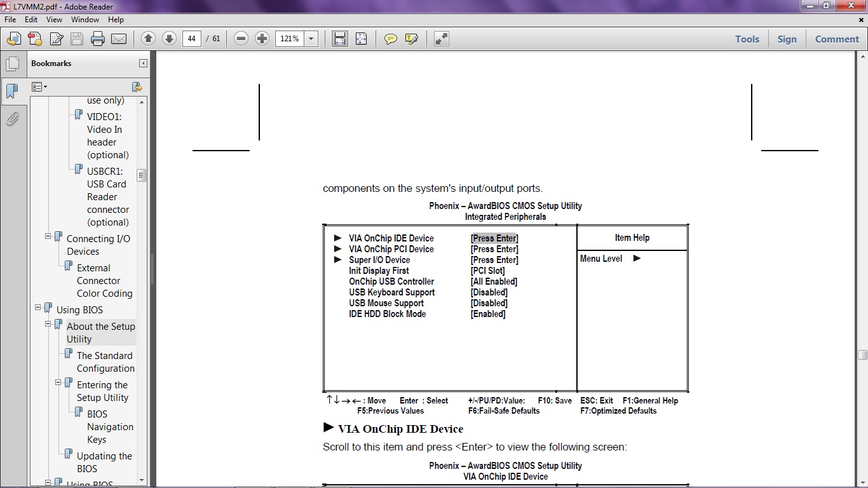Collapse the Using BIOS node
Screen dimensions: 868x488
point(37,308)
